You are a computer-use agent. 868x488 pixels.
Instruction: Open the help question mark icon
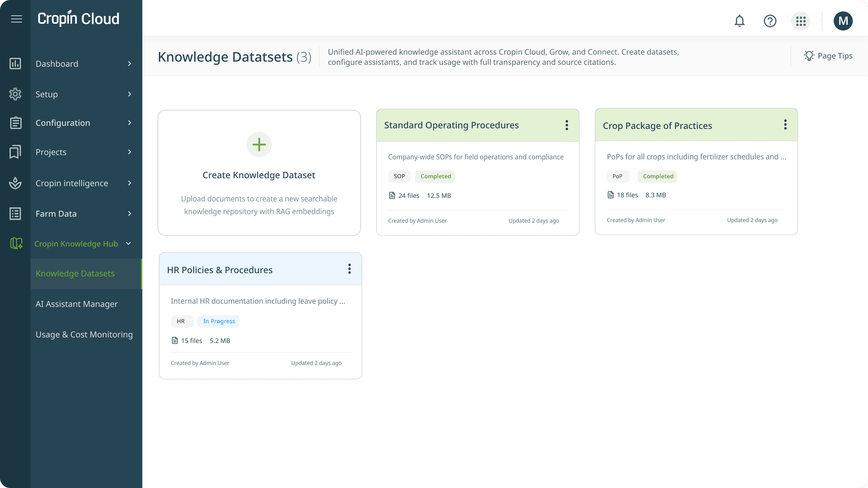click(770, 21)
